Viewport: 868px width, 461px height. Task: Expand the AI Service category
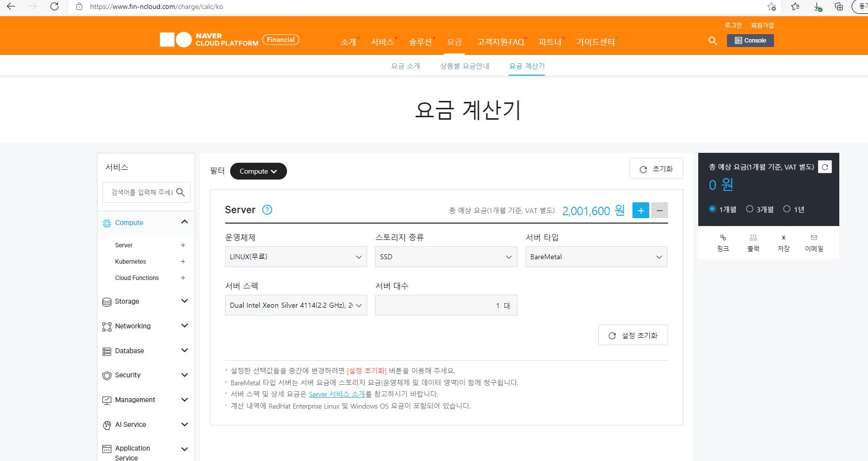point(185,424)
